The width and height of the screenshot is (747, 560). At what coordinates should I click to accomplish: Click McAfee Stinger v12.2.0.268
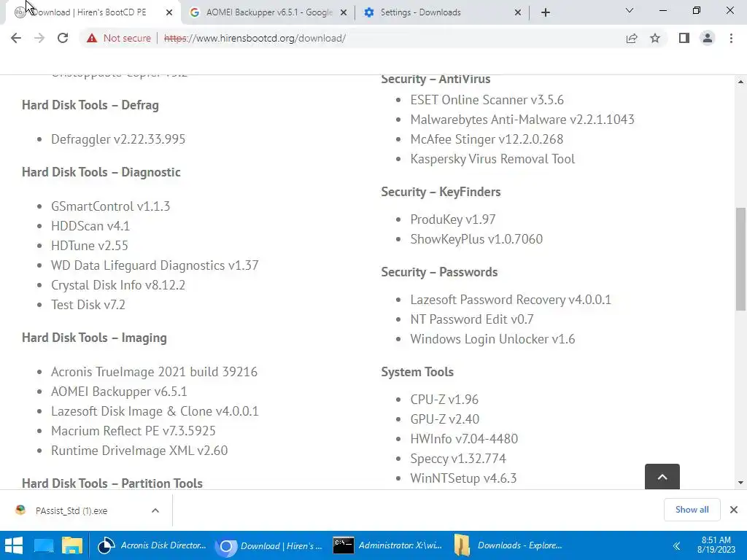click(x=487, y=139)
